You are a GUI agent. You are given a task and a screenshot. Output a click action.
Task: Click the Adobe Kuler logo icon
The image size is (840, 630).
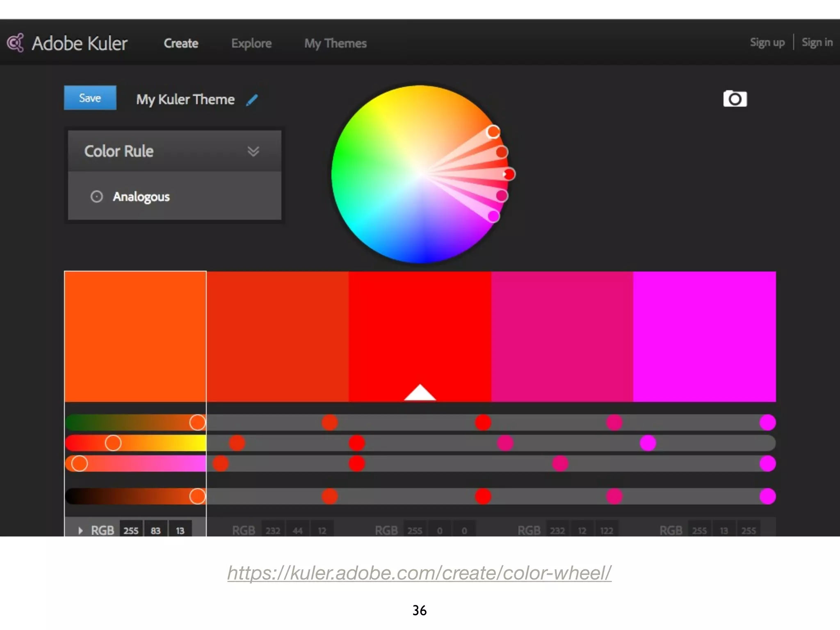[x=16, y=43]
